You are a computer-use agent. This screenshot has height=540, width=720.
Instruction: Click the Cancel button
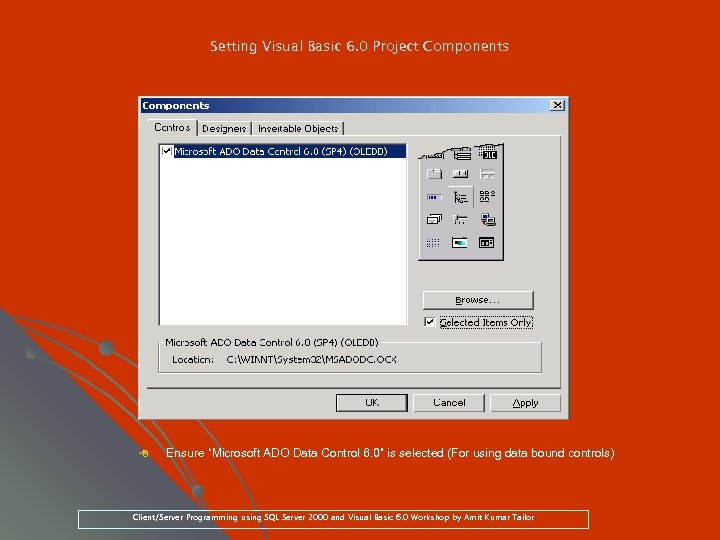449,403
